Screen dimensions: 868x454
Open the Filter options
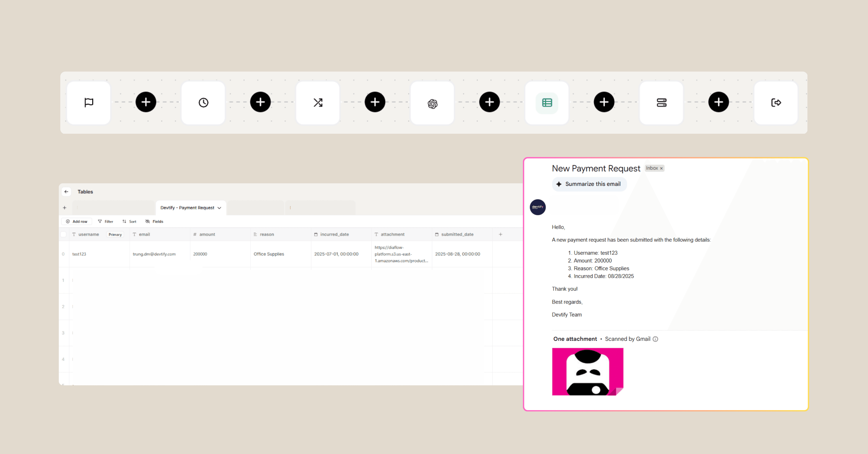105,221
